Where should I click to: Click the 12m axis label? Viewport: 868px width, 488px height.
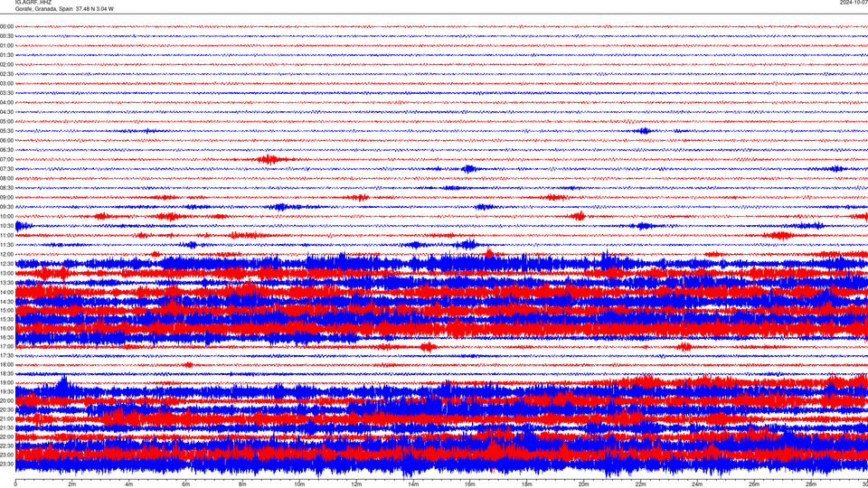356,484
